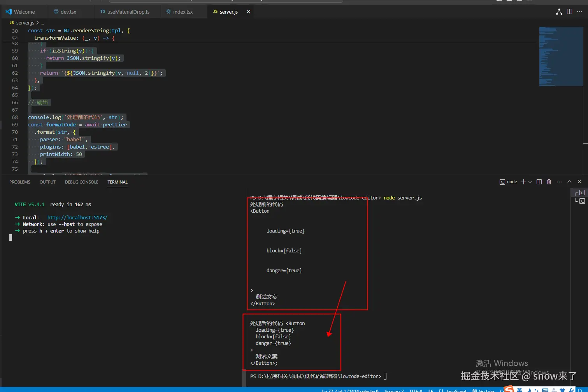Click 'node server.js' command in terminal
This screenshot has width=588, height=392.
[403, 198]
